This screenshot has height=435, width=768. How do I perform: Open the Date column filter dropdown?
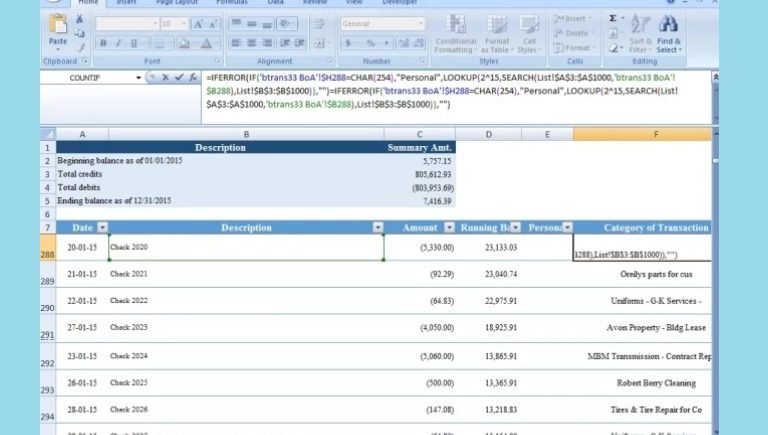[101, 228]
